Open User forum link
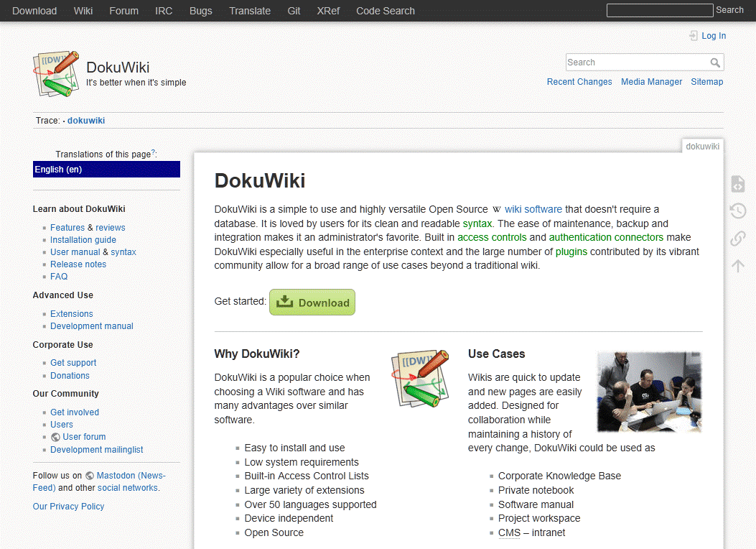 pyautogui.click(x=84, y=437)
